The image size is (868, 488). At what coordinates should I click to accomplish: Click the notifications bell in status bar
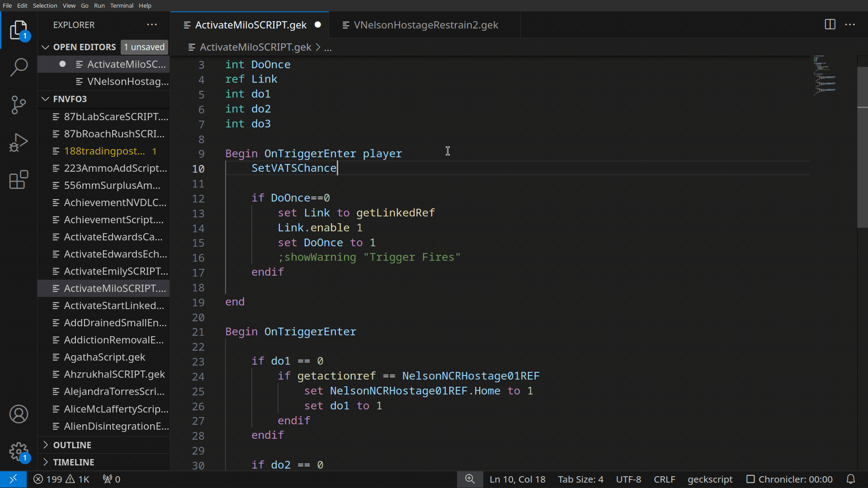850,479
